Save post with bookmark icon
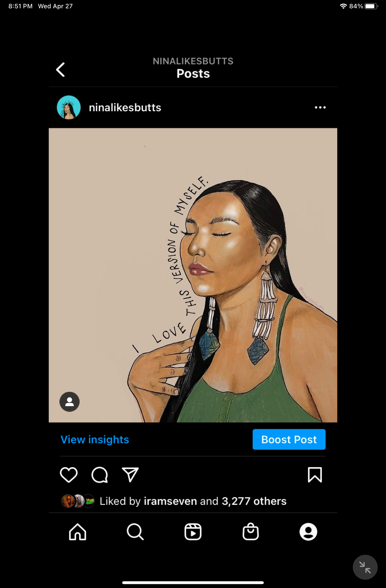Screen dimensions: 386x588 (x=315, y=475)
